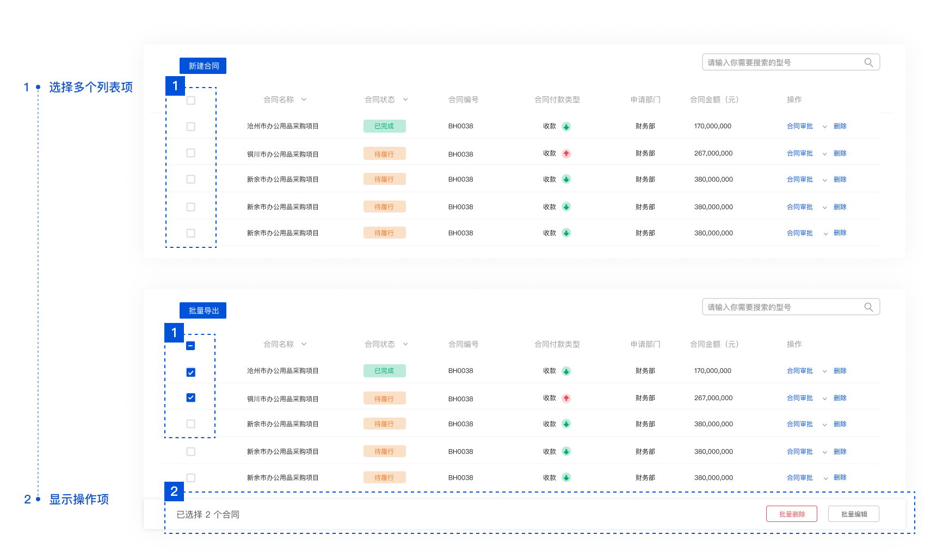
Task: Click amount 267,000,000 in 新建合同 panel
Action: [x=713, y=153]
